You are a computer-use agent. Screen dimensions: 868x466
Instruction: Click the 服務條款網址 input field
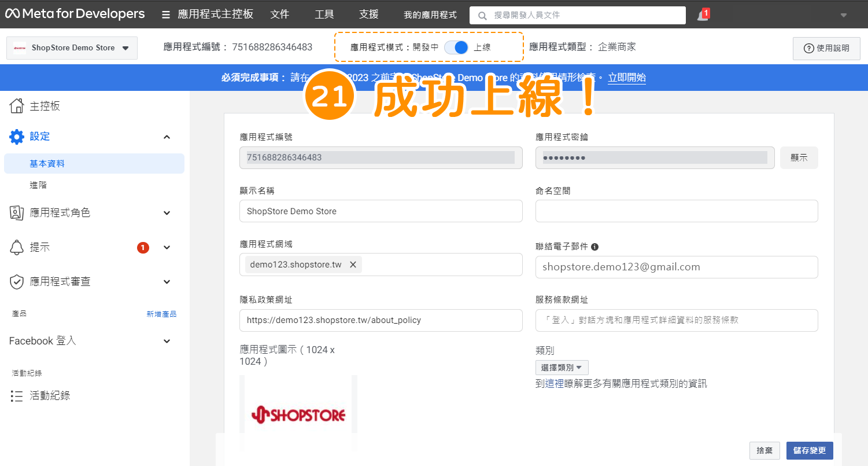pos(677,320)
